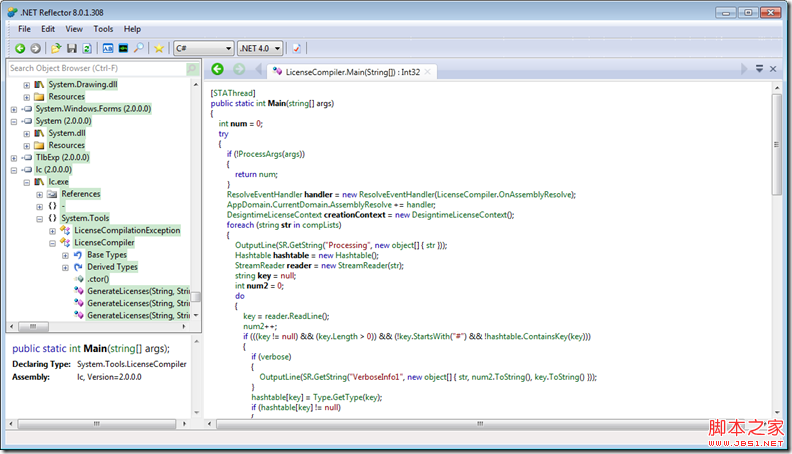Click the compLists link in foreach
This screenshot has height=454, width=792.
coord(320,225)
